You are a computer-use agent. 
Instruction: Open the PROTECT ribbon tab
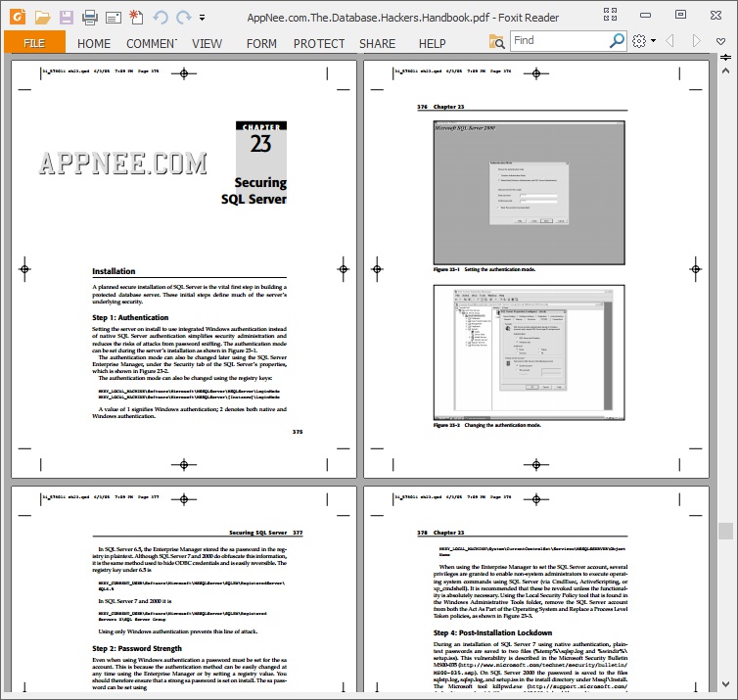click(319, 44)
